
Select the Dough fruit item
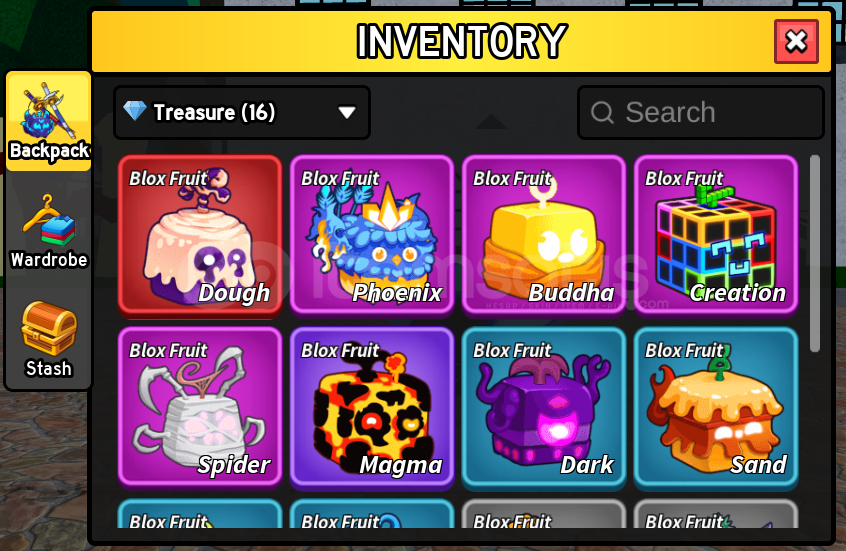[200, 235]
